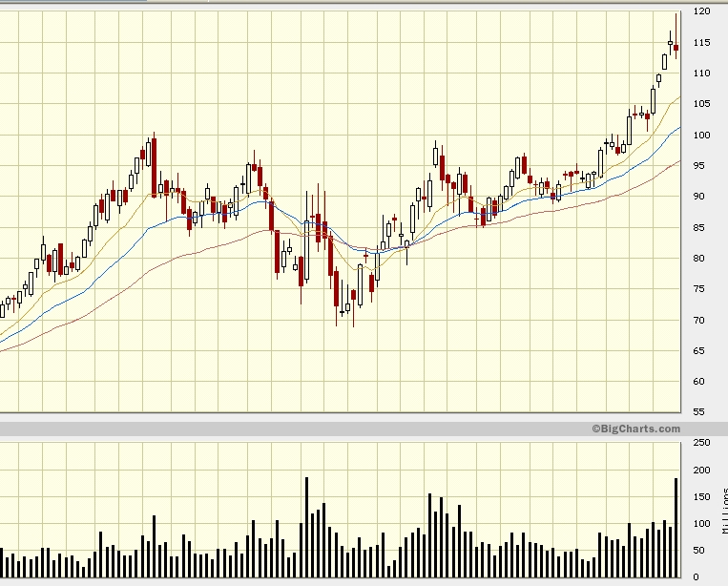Click the tan moving average line's right end

677,97
